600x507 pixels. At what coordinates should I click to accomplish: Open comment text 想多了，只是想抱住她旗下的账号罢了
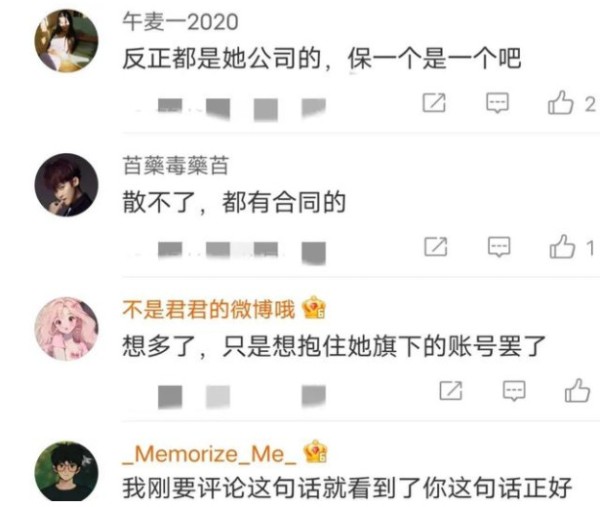point(334,346)
